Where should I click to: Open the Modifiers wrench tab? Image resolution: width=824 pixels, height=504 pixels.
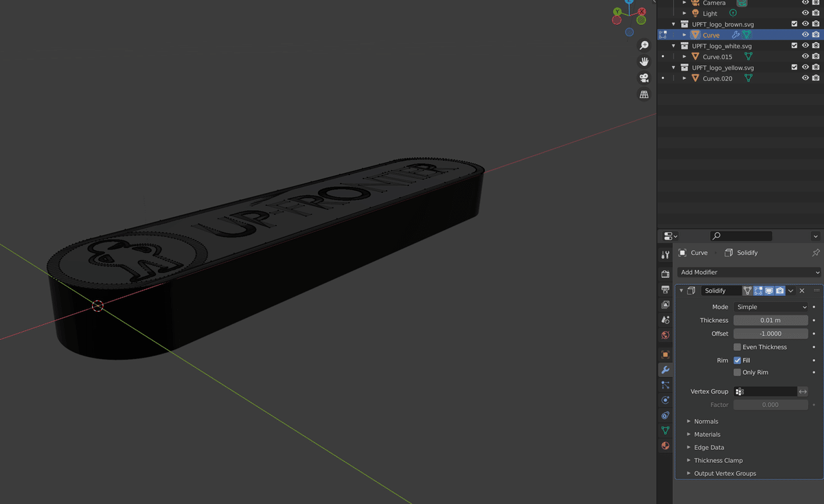point(665,369)
